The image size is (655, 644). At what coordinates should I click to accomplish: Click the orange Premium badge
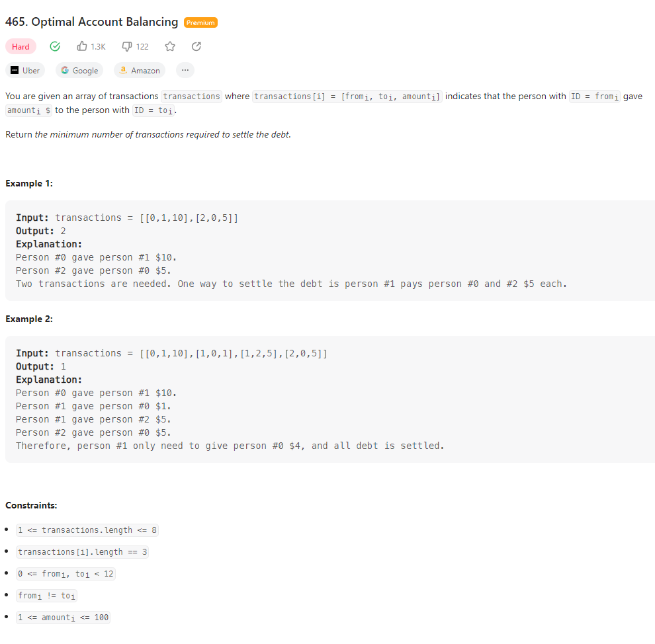pyautogui.click(x=200, y=22)
